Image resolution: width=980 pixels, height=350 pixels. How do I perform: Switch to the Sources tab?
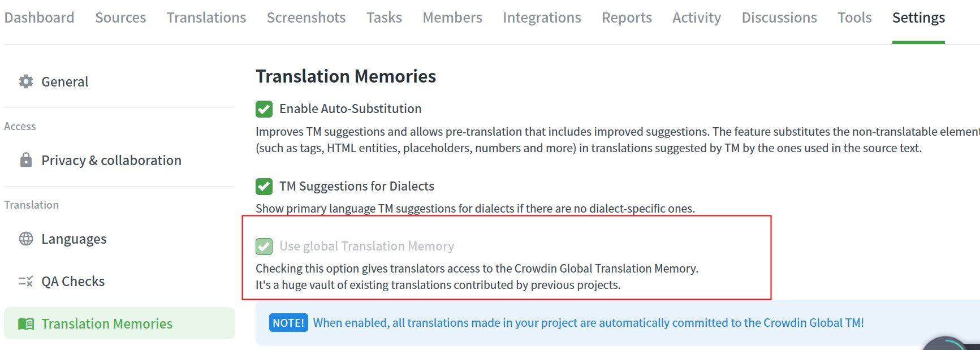pos(120,18)
